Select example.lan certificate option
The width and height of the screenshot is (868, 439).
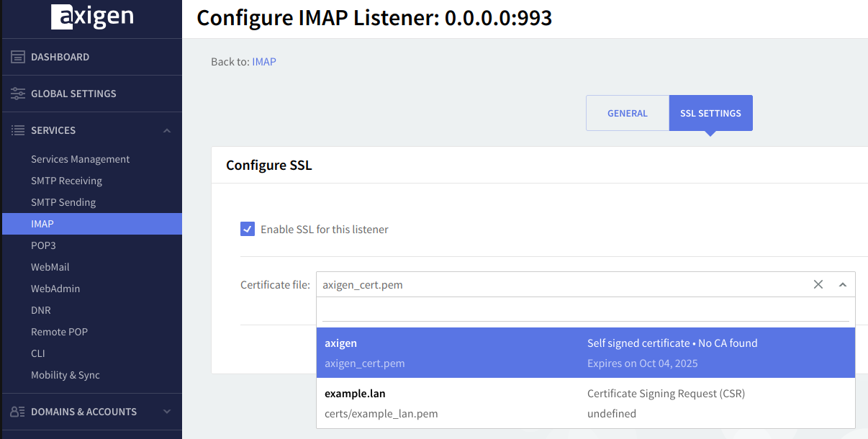point(585,403)
